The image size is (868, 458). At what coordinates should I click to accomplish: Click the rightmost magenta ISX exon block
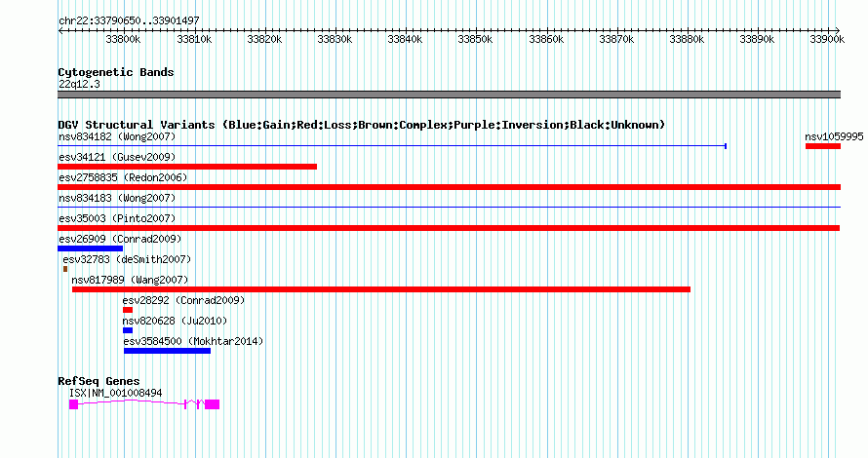coord(212,404)
